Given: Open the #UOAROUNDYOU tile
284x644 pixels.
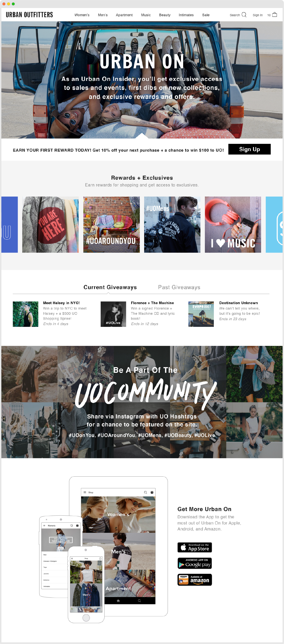Looking at the screenshot, I should tap(111, 225).
